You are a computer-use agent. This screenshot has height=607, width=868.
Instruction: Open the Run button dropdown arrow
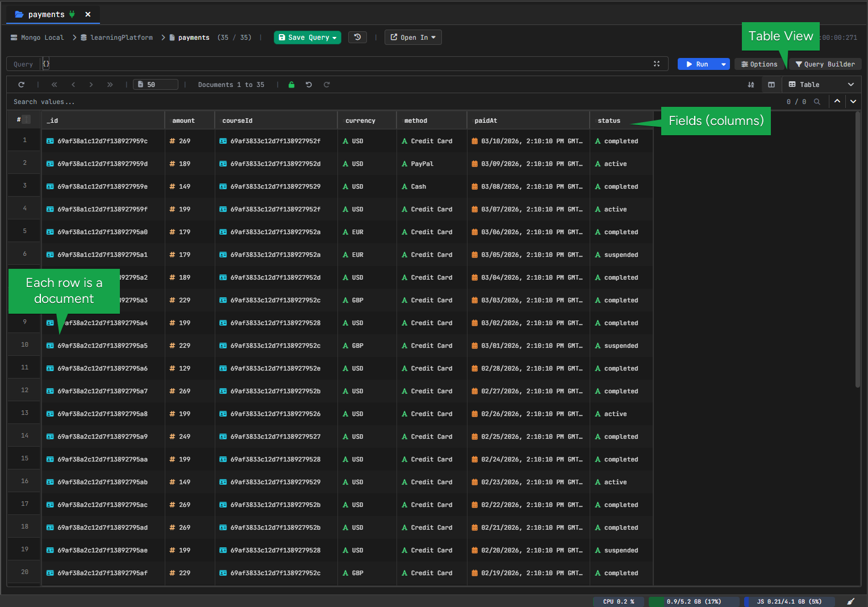[724, 64]
